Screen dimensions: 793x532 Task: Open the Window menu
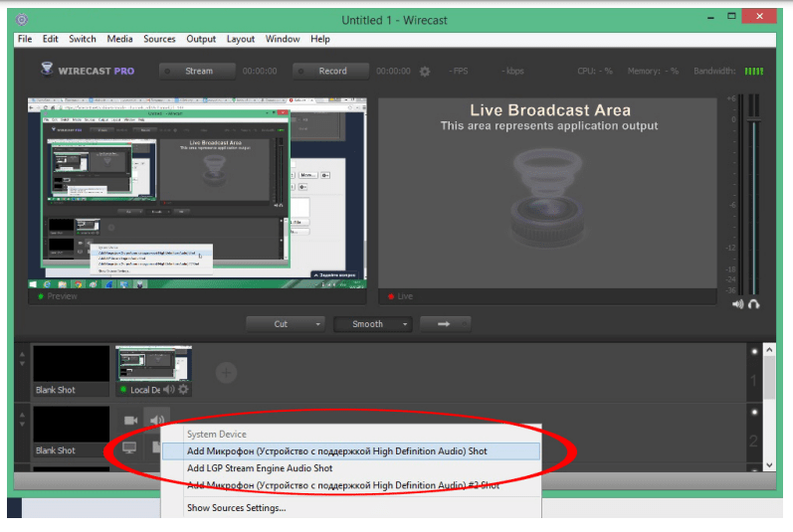[283, 39]
